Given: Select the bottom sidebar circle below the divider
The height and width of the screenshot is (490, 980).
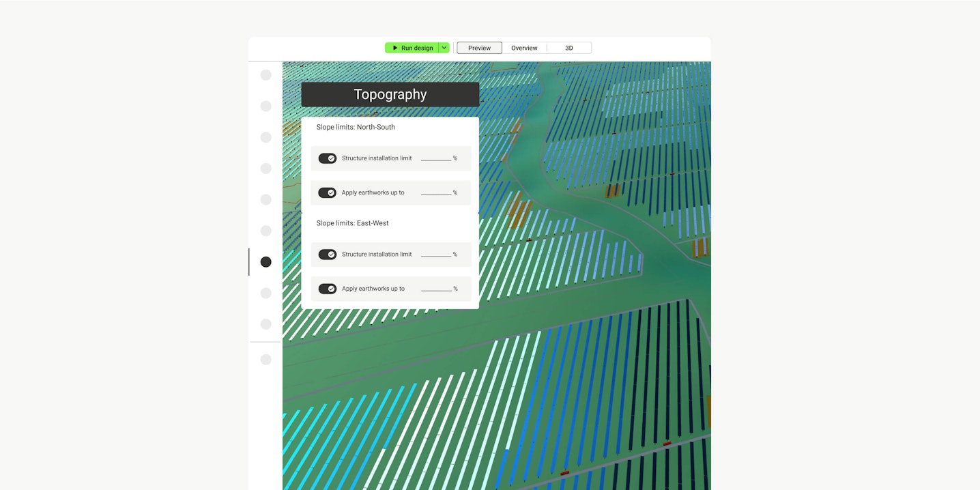Looking at the screenshot, I should [266, 360].
